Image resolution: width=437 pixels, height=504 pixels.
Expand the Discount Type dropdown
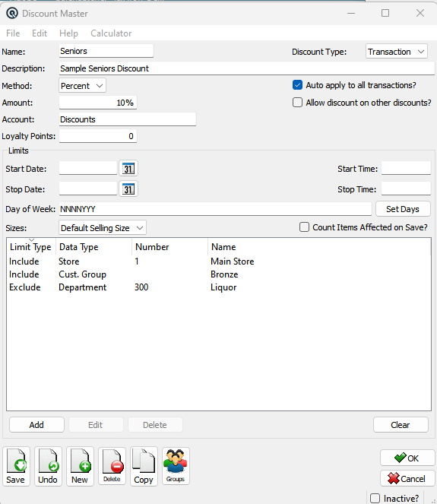tap(397, 52)
